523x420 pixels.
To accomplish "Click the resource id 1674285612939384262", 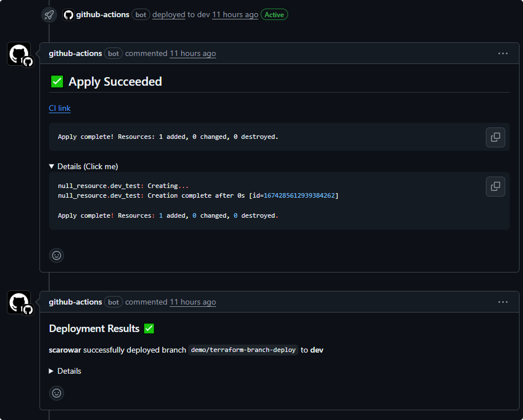I will click(x=299, y=195).
